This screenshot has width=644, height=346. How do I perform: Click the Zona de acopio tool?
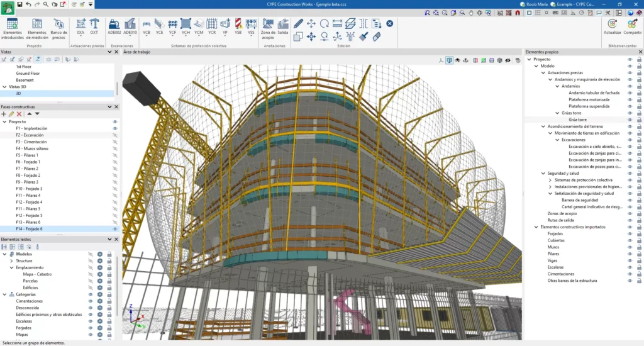tap(268, 28)
